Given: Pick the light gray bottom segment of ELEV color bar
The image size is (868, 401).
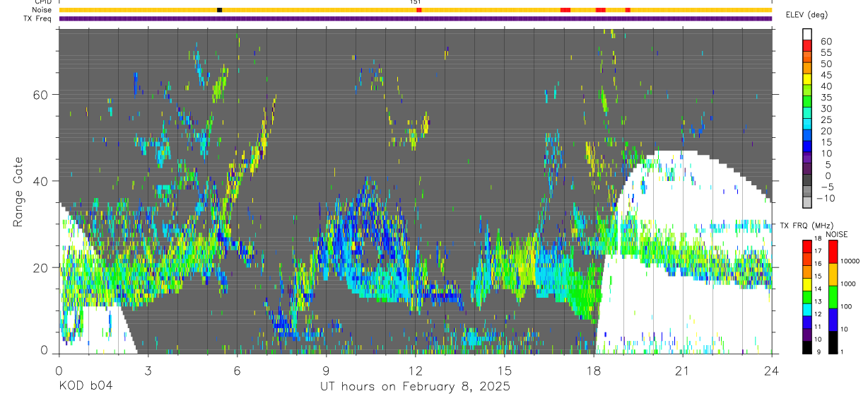Looking at the screenshot, I should click(807, 202).
